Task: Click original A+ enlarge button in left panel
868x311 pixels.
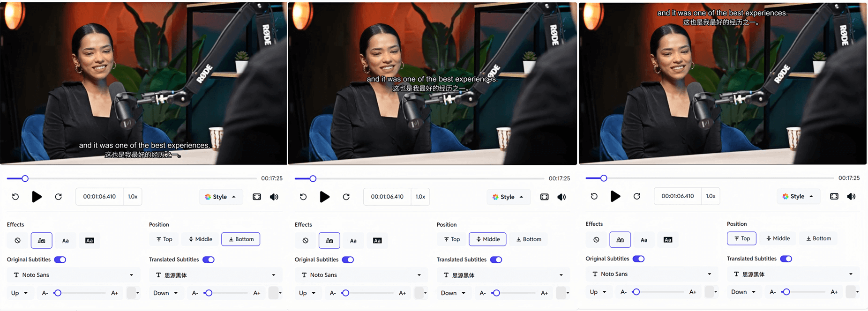Action: [114, 293]
